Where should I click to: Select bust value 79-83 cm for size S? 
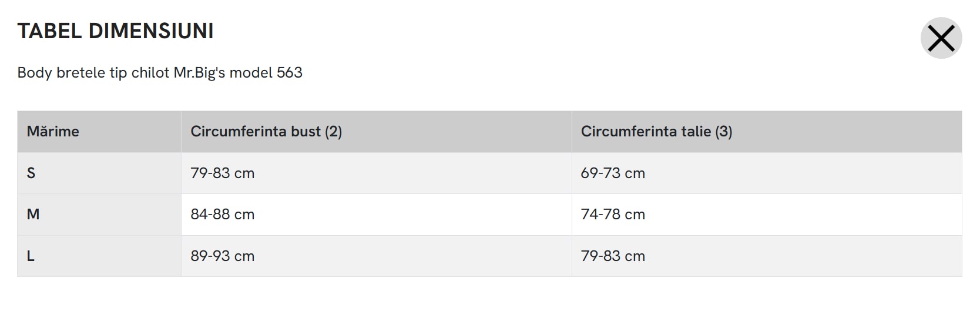222,173
